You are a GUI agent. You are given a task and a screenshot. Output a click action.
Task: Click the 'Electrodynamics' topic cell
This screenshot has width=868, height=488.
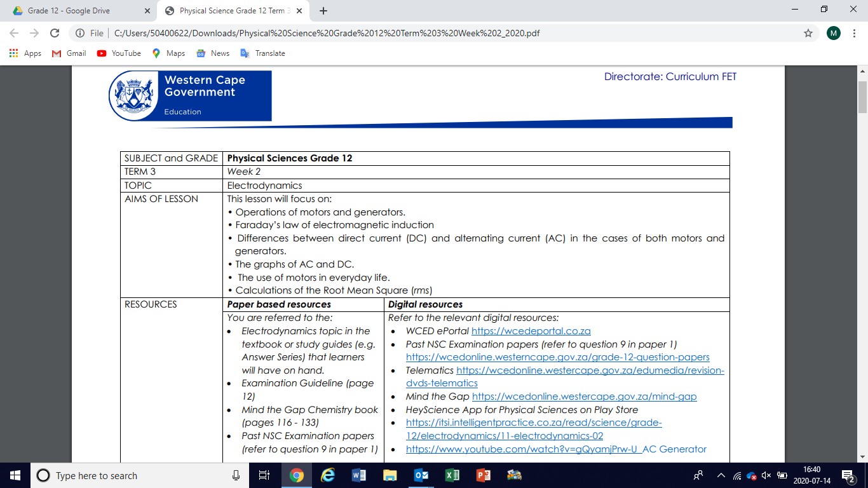coord(476,186)
